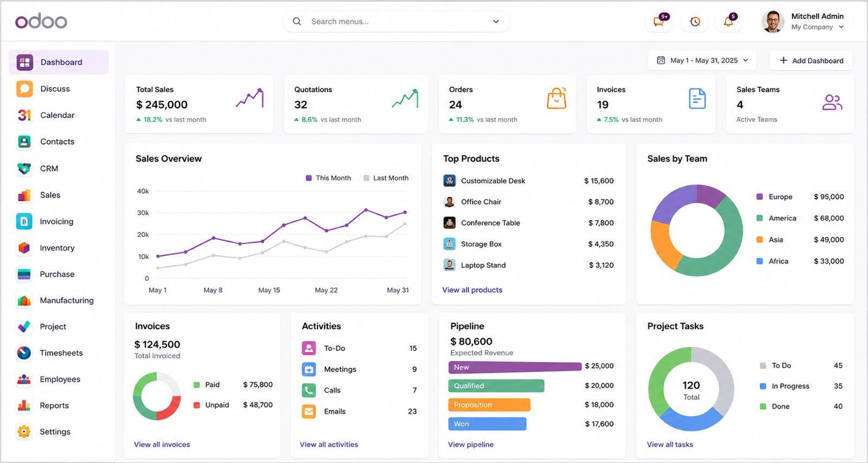This screenshot has height=463, width=868.
Task: Click the To-Do activity icon
Action: pos(309,348)
